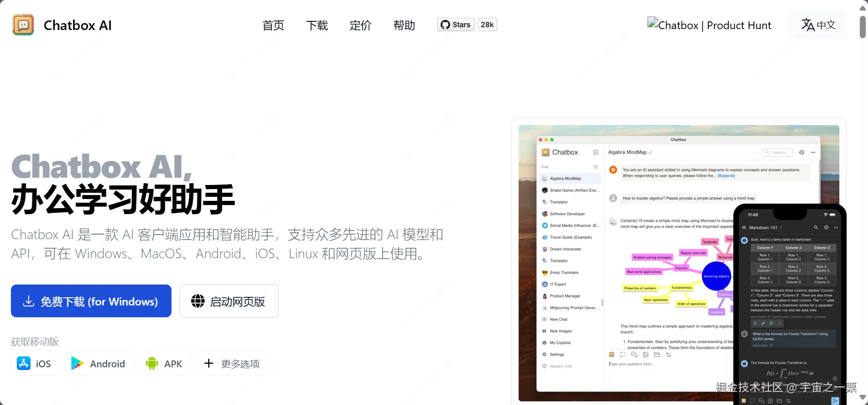Select Software Developer in screenshot sidebar
Viewport: 868px width, 405px height.
click(x=570, y=214)
